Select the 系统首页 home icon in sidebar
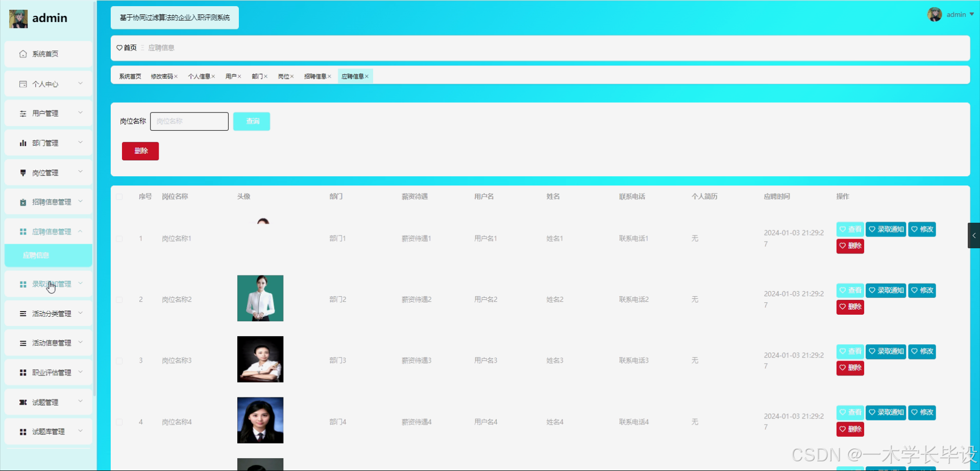The image size is (980, 471). (22, 54)
